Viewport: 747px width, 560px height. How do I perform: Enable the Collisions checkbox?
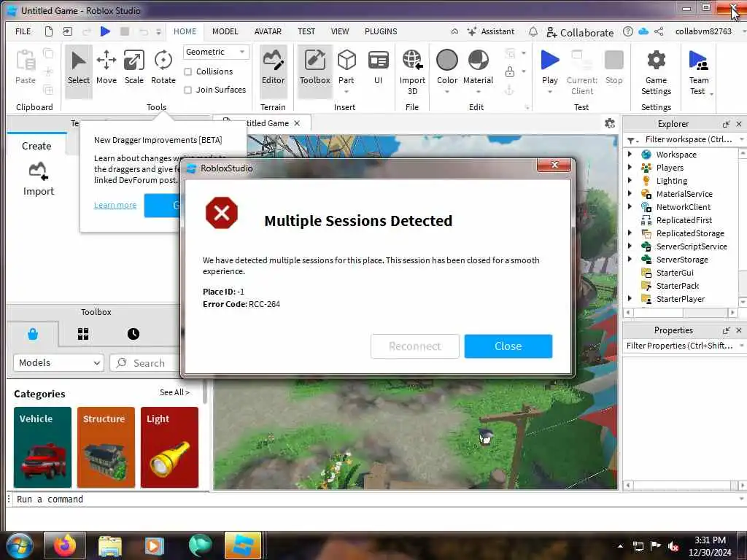[188, 72]
